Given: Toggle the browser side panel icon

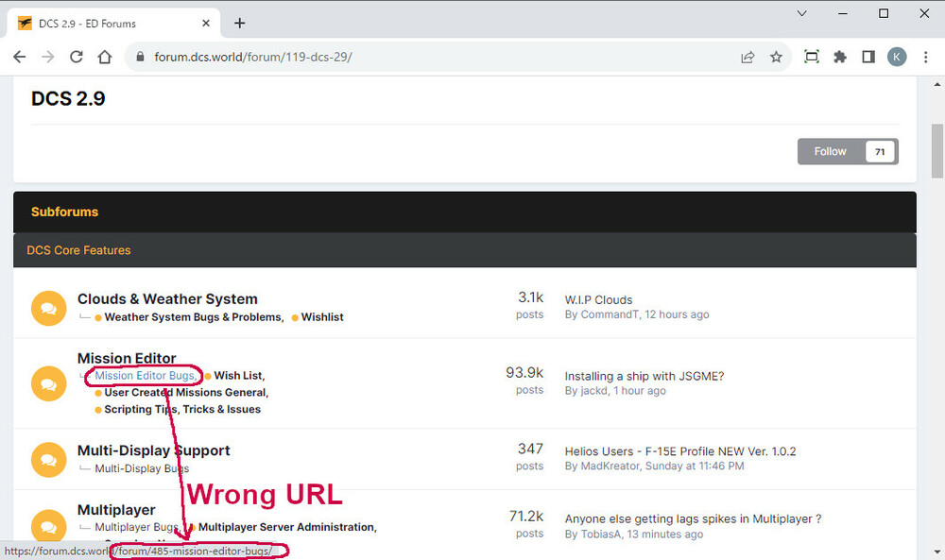Looking at the screenshot, I should [868, 58].
